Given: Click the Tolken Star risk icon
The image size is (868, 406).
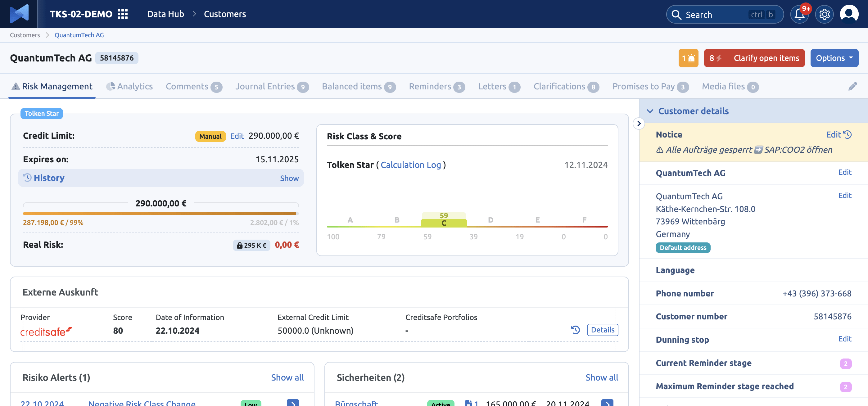Looking at the screenshot, I should click(41, 113).
